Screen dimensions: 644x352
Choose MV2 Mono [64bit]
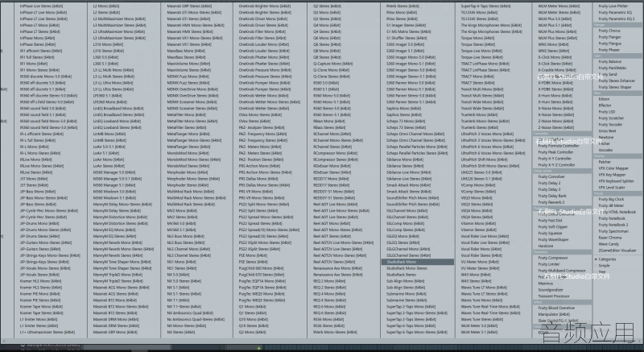click(182, 211)
